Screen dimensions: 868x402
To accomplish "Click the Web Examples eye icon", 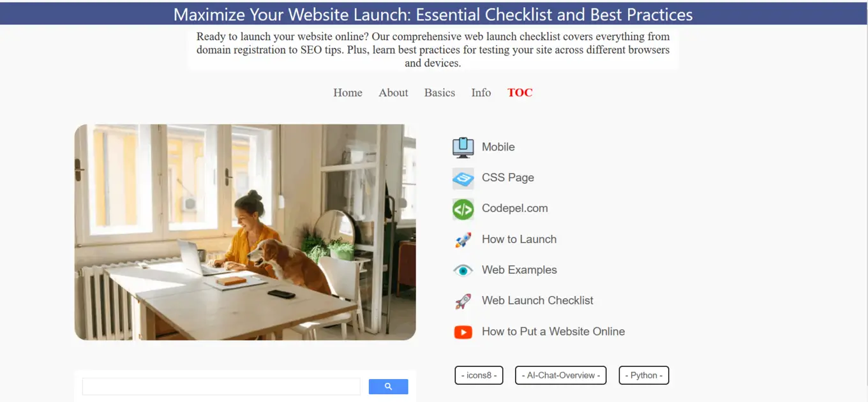I will (463, 271).
